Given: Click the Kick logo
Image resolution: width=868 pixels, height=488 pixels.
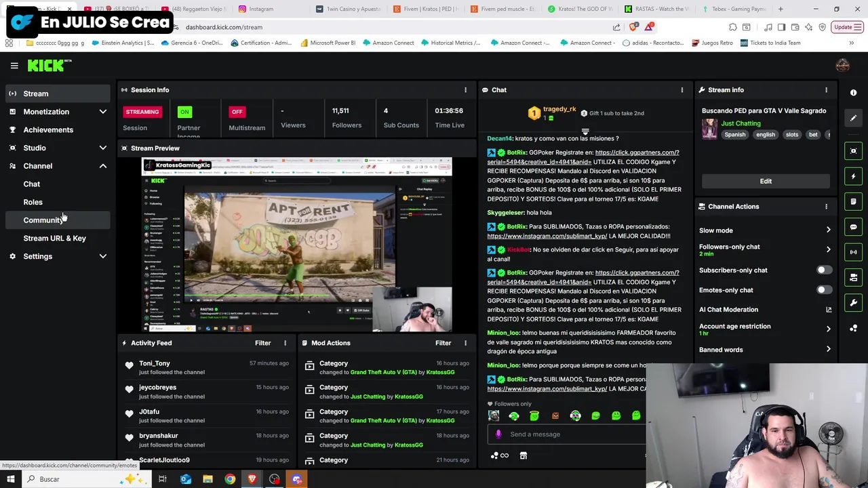Looking at the screenshot, I should (49, 65).
